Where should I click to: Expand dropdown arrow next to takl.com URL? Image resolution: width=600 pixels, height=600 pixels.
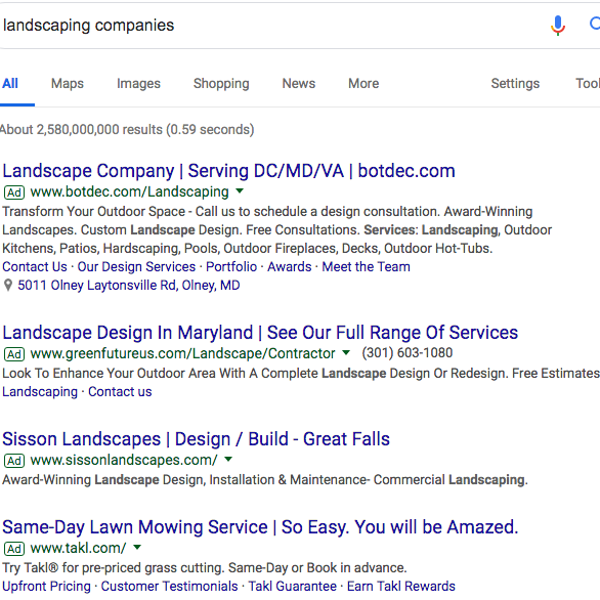pos(137,547)
